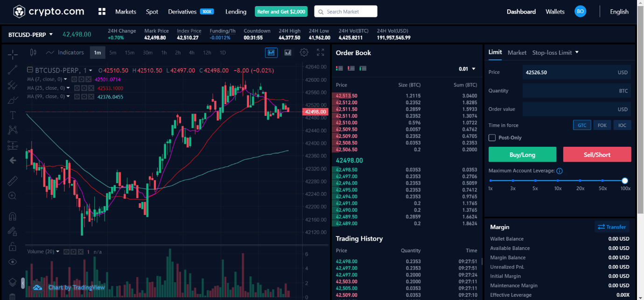Image resolution: width=644 pixels, height=300 pixels.
Task: Collapse the chart legend toggle
Action: pyautogui.click(x=30, y=70)
